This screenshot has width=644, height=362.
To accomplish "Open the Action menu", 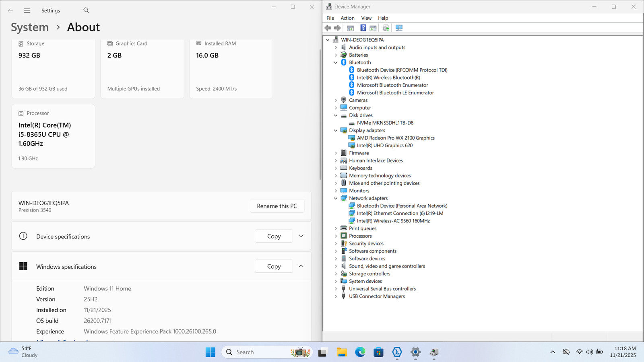I will pyautogui.click(x=347, y=18).
